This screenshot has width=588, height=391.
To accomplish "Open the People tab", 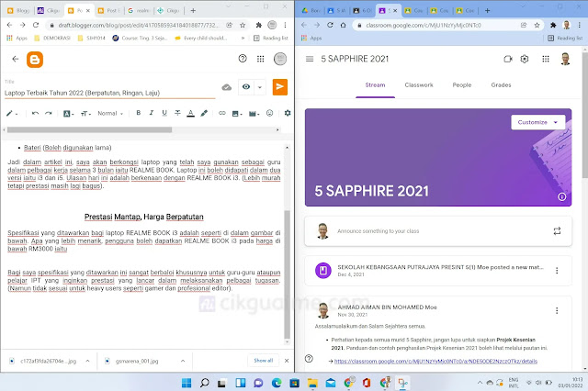I will [x=461, y=84].
